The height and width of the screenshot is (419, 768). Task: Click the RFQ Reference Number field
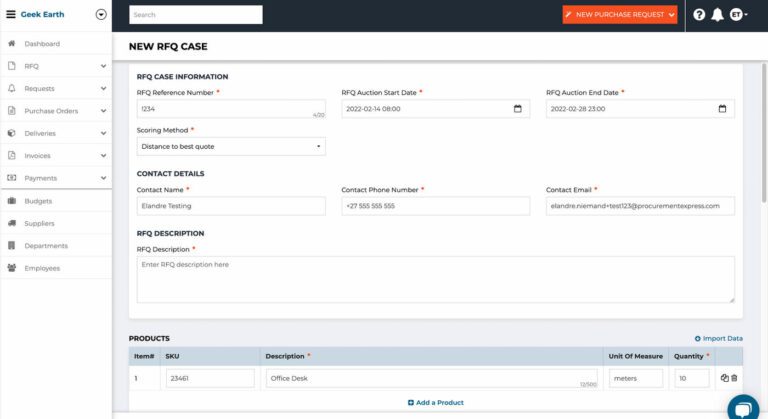(231, 109)
